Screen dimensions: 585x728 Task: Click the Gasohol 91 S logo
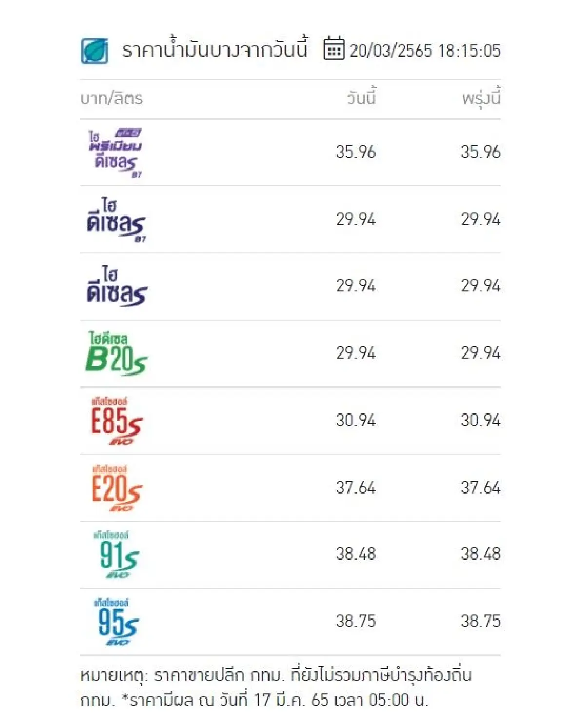point(118,556)
